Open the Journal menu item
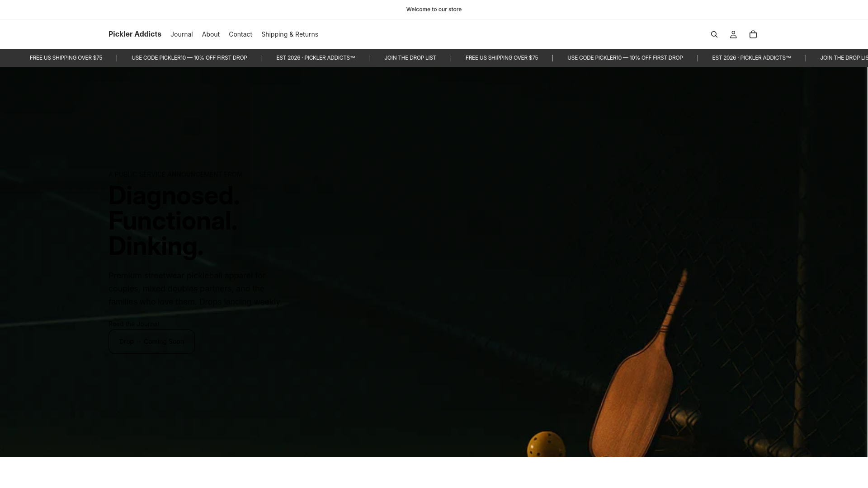868x488 pixels. tap(182, 34)
